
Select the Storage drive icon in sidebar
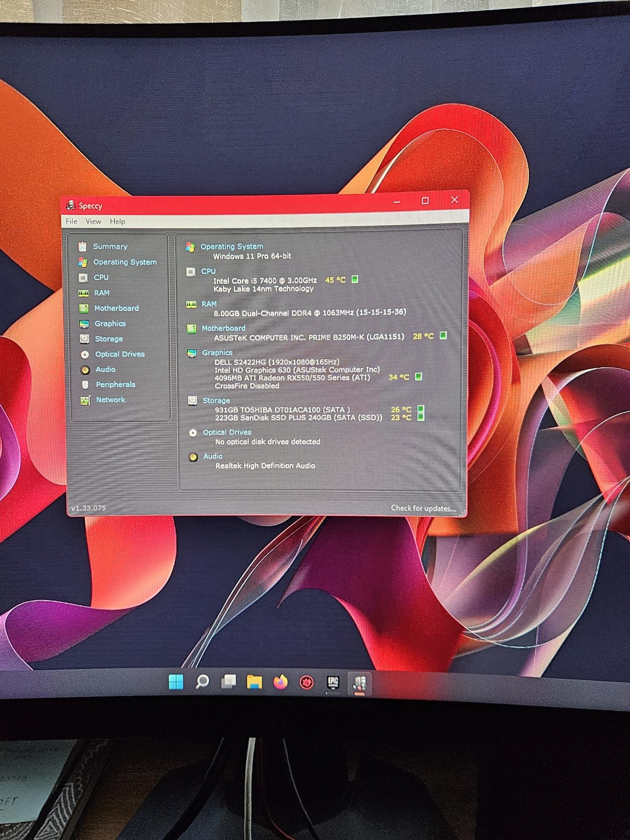(84, 339)
